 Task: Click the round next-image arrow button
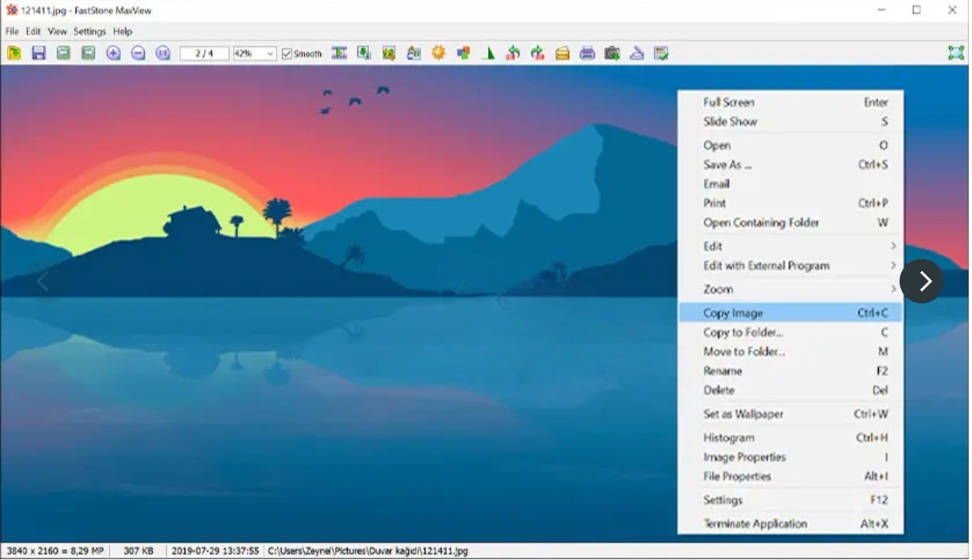tap(922, 281)
